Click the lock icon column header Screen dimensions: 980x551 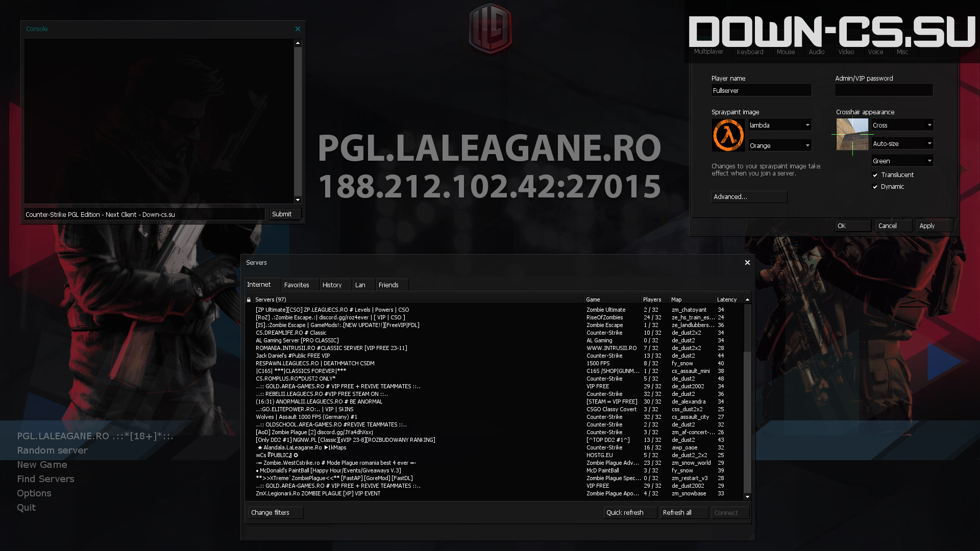[249, 300]
